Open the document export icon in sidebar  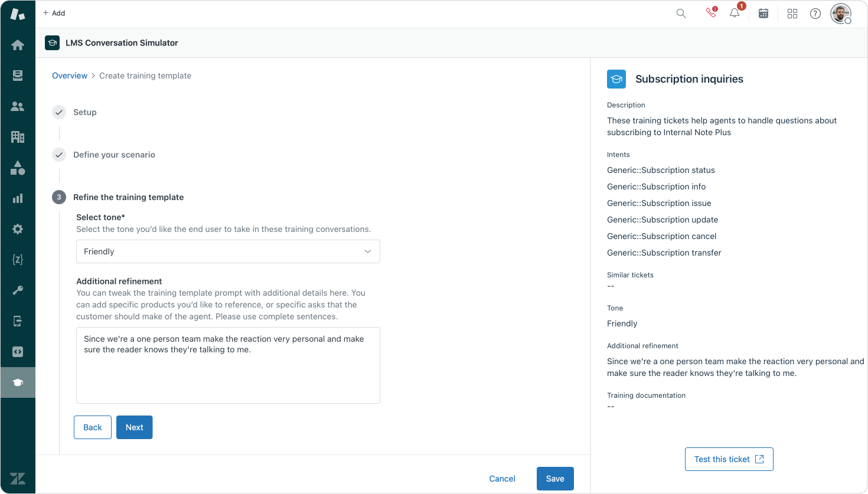[18, 321]
